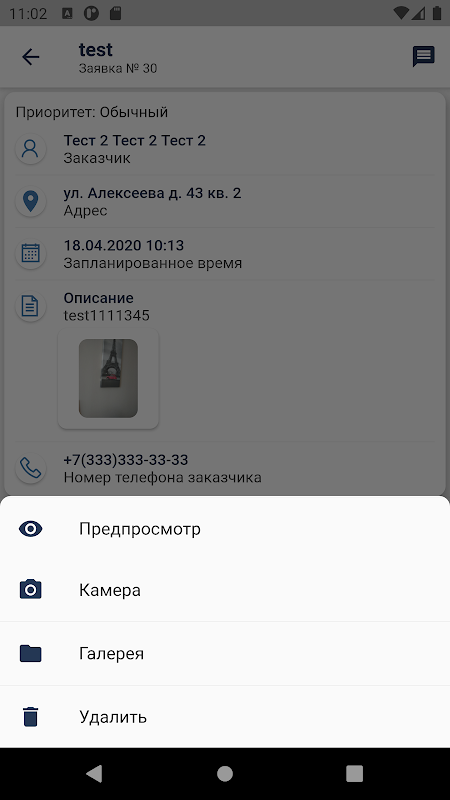Tap the gallery folder icon

click(31, 653)
